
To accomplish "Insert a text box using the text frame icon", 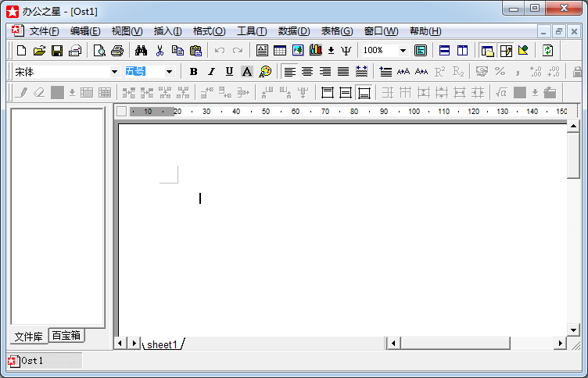I will (262, 51).
